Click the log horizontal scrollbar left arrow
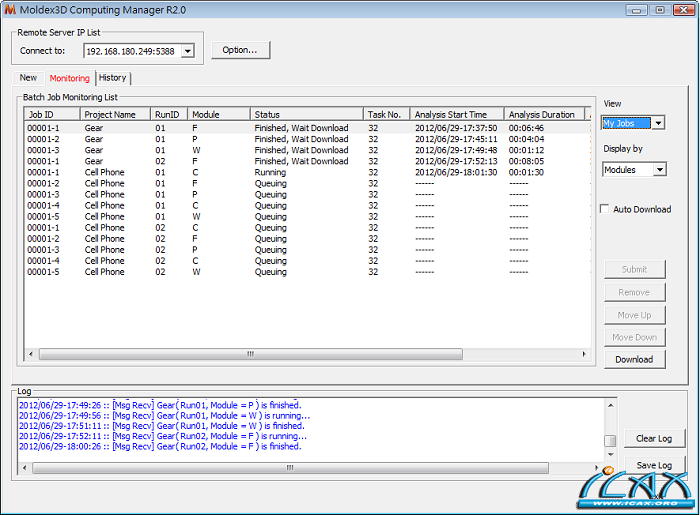 point(25,468)
